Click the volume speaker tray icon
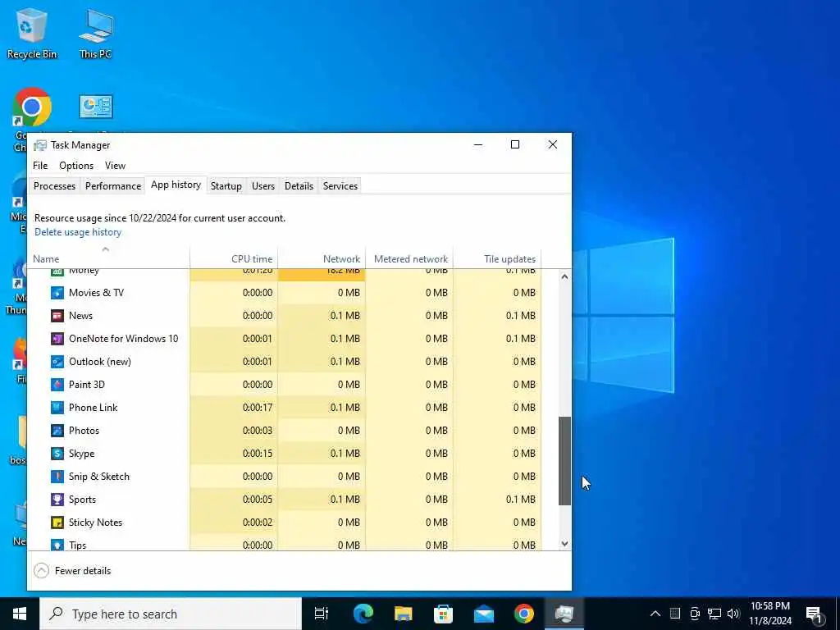The height and width of the screenshot is (630, 840). (x=733, y=614)
